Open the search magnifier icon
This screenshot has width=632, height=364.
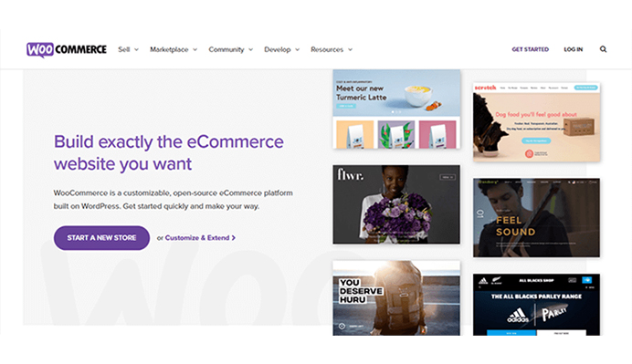pos(603,49)
